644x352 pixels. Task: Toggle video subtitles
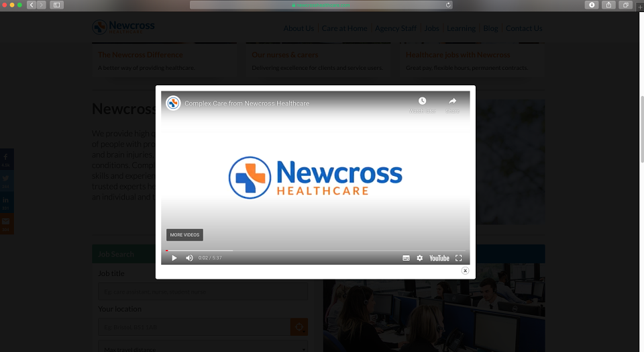(407, 258)
